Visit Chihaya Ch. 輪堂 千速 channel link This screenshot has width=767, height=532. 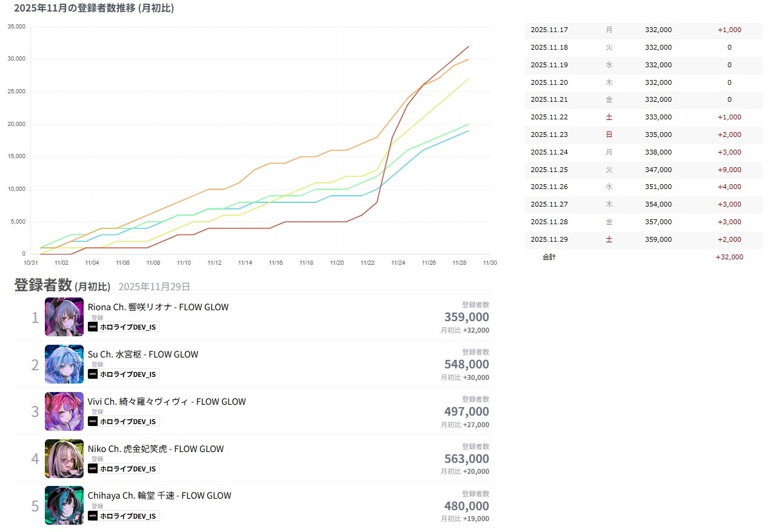pos(159,496)
